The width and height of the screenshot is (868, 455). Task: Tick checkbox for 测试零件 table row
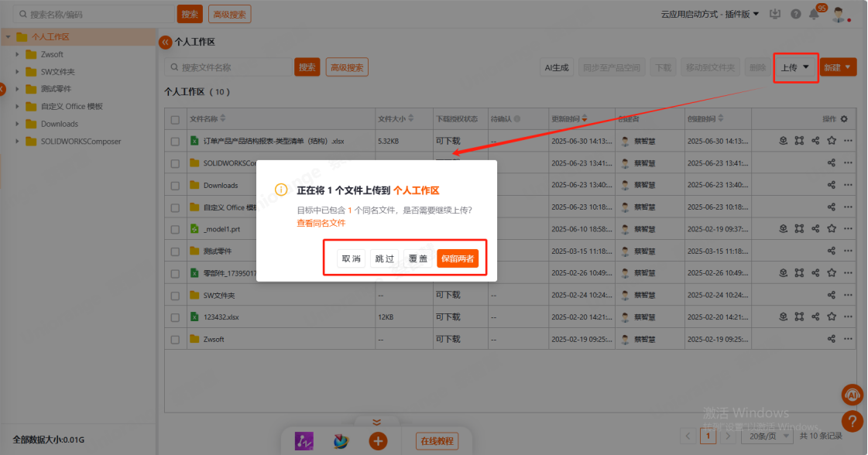175,251
